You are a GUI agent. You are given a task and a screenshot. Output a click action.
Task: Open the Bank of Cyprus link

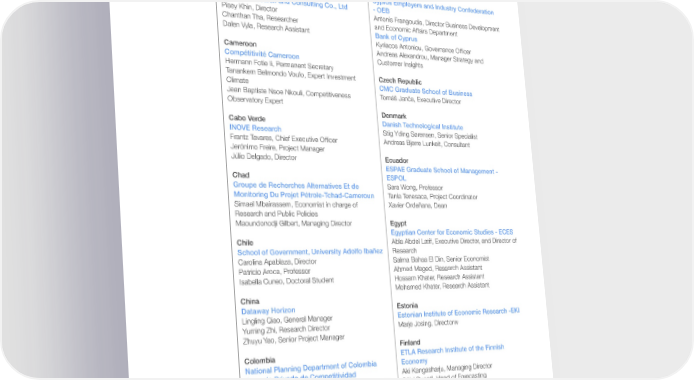pyautogui.click(x=396, y=38)
